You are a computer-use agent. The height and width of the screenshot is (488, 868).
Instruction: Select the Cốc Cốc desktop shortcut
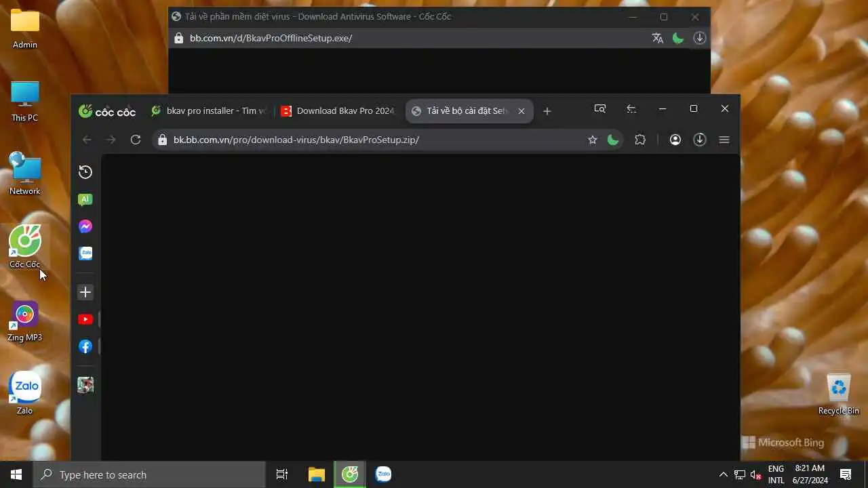pyautogui.click(x=25, y=247)
